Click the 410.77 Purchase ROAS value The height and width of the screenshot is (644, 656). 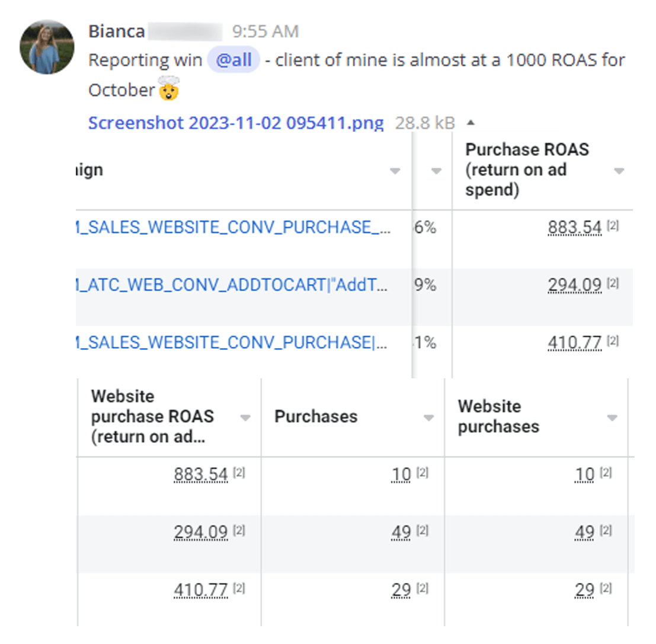(x=575, y=343)
